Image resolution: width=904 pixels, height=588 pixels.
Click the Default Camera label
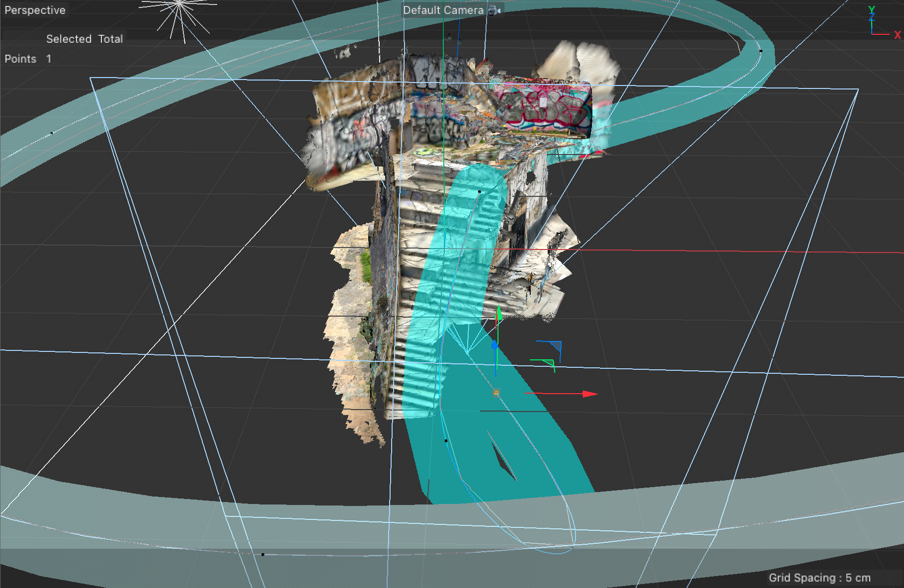(x=443, y=10)
